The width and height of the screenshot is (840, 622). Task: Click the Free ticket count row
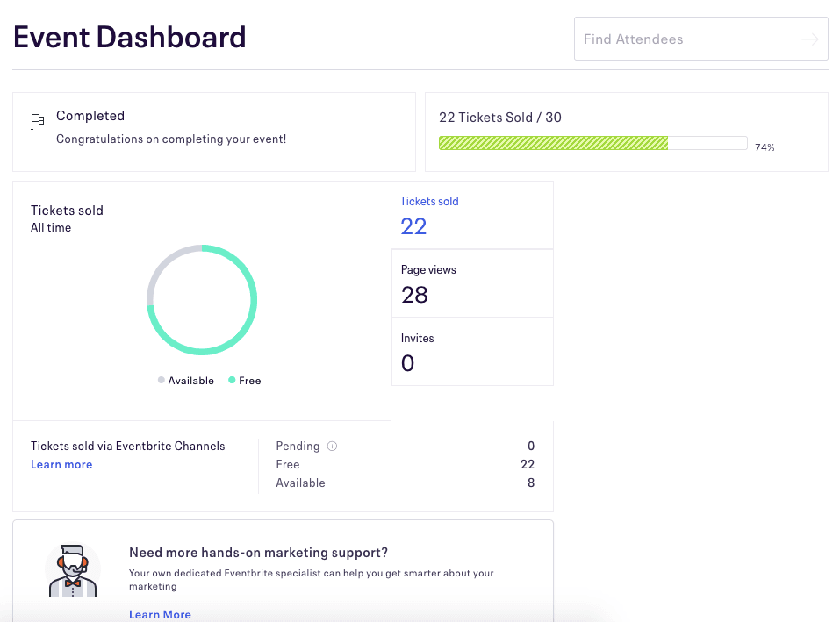tap(405, 464)
